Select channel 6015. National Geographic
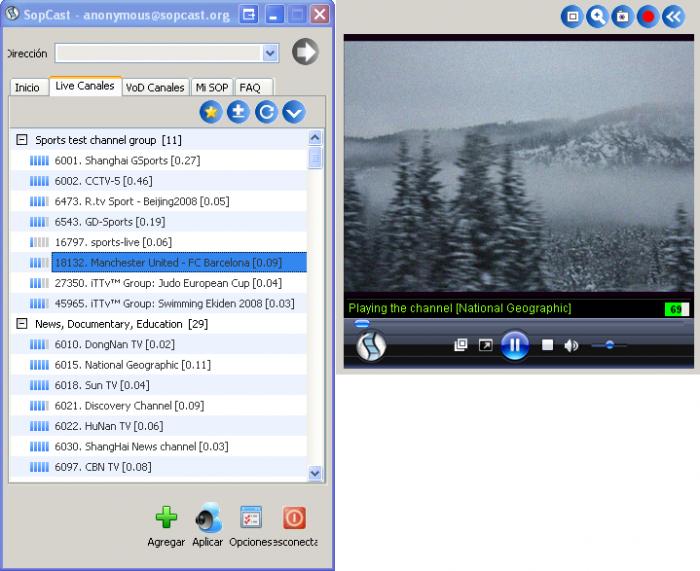The height and width of the screenshot is (571, 700). 158,365
